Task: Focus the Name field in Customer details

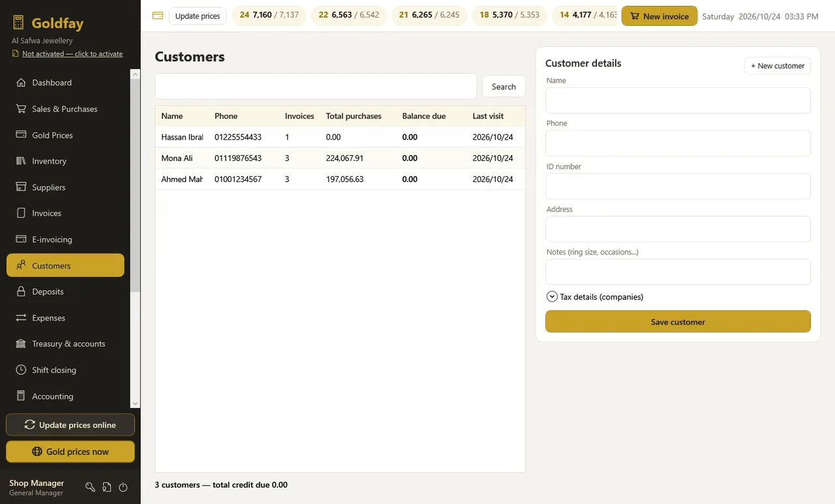Action: (x=678, y=100)
